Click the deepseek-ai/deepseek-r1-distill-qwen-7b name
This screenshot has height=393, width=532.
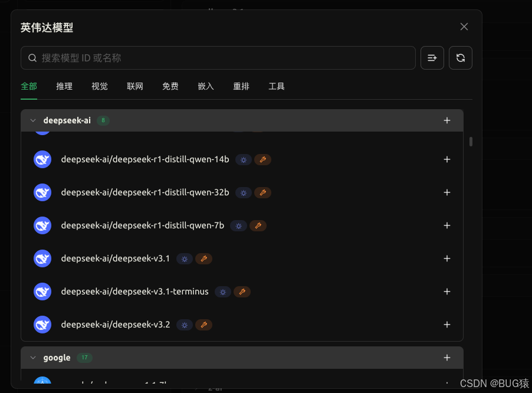click(143, 225)
